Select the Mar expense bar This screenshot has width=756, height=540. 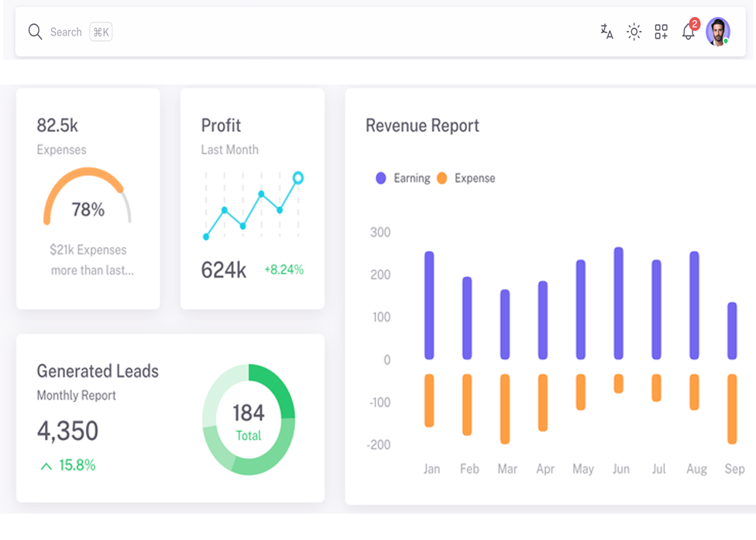[505, 409]
